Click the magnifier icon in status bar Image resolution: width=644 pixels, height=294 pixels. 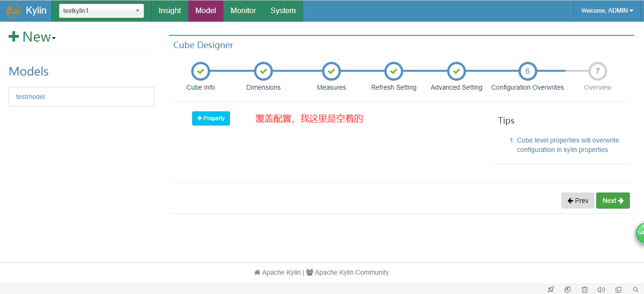[636, 289]
